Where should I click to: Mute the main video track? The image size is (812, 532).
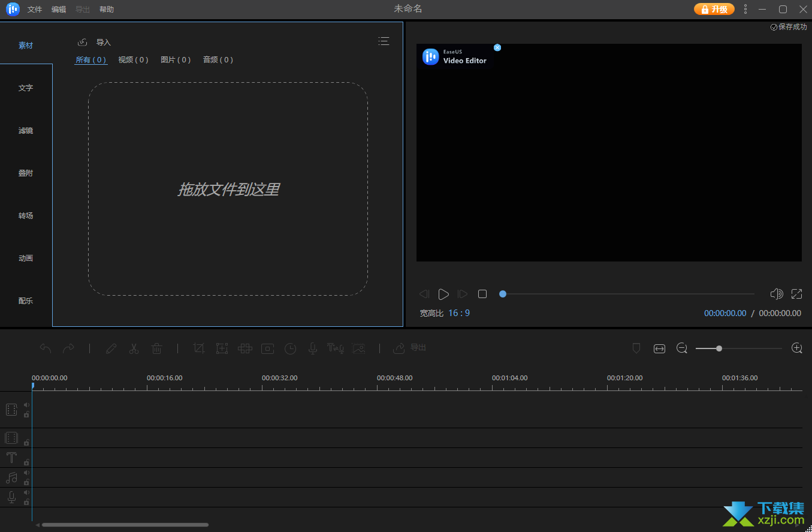tap(26, 405)
